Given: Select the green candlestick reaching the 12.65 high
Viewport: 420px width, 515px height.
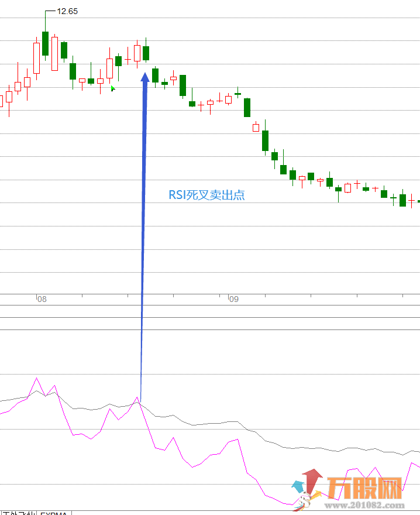Looking at the screenshot, I should click(45, 43).
